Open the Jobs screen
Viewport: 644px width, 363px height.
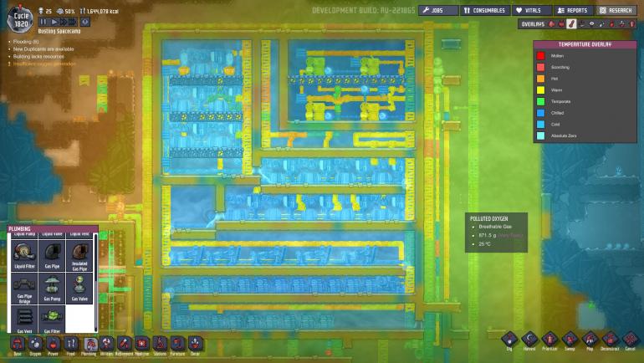[x=438, y=10]
